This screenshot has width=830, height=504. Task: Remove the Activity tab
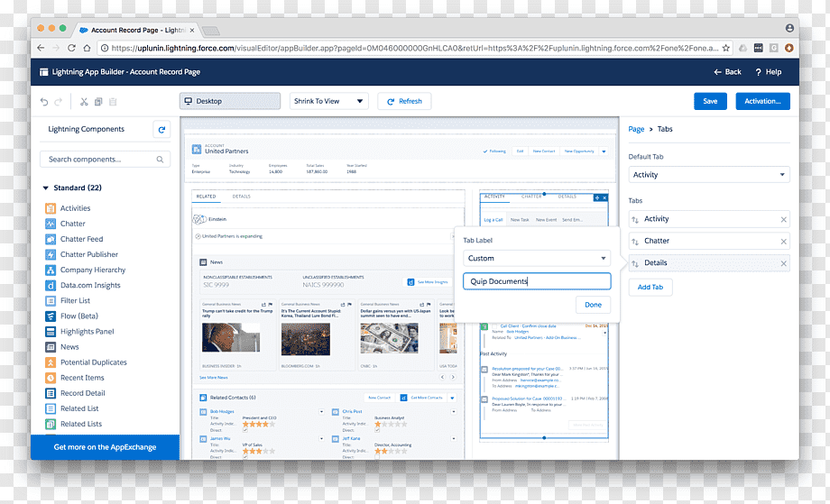point(783,219)
